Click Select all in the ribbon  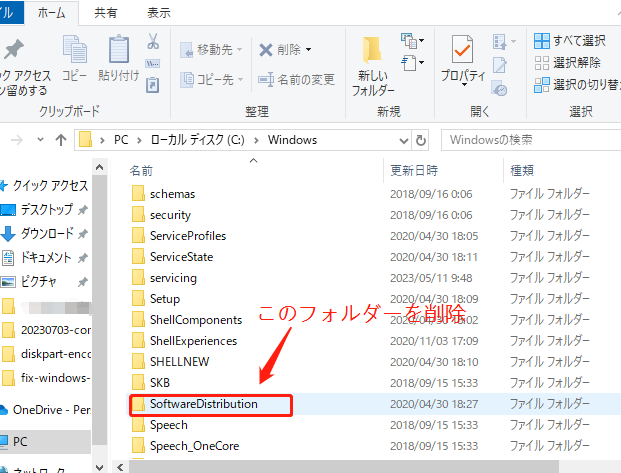click(x=570, y=40)
